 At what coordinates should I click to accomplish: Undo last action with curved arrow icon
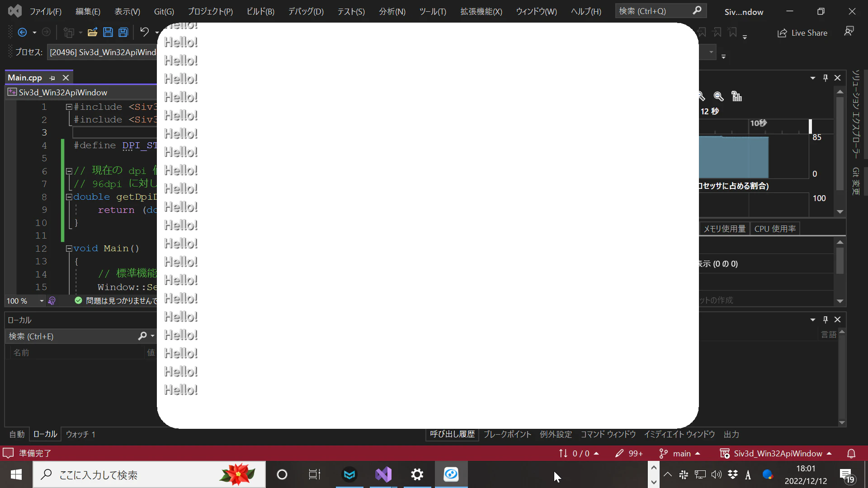[x=144, y=32]
